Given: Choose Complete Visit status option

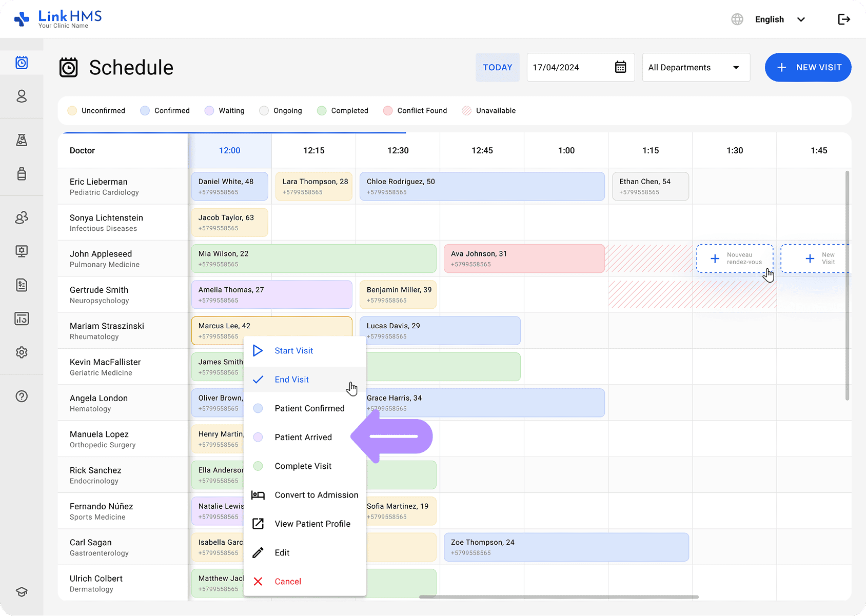Looking at the screenshot, I should (303, 466).
